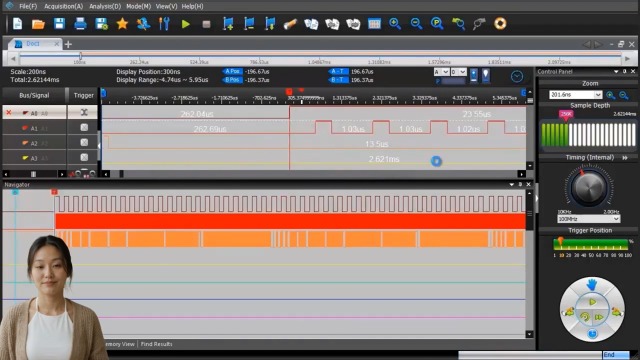The height and width of the screenshot is (360, 640).
Task: Open the Mode(M) menu
Action: pyautogui.click(x=138, y=7)
